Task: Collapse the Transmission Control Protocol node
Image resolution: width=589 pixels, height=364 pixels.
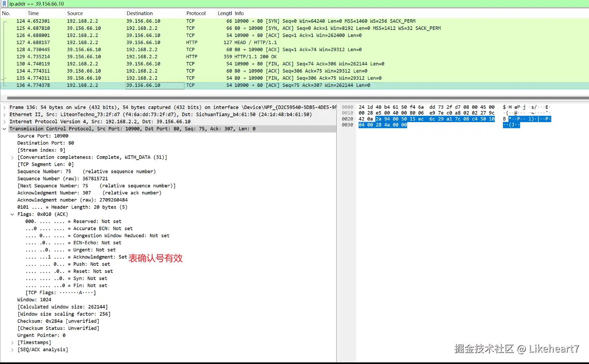Action: [x=4, y=129]
